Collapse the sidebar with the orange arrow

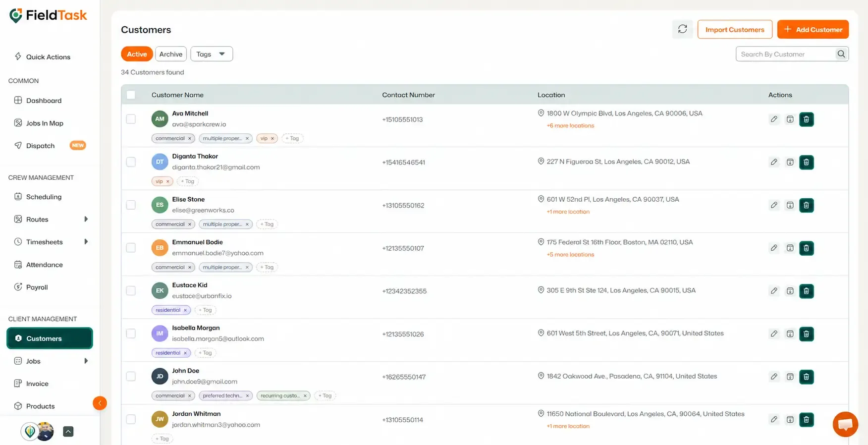(x=100, y=403)
